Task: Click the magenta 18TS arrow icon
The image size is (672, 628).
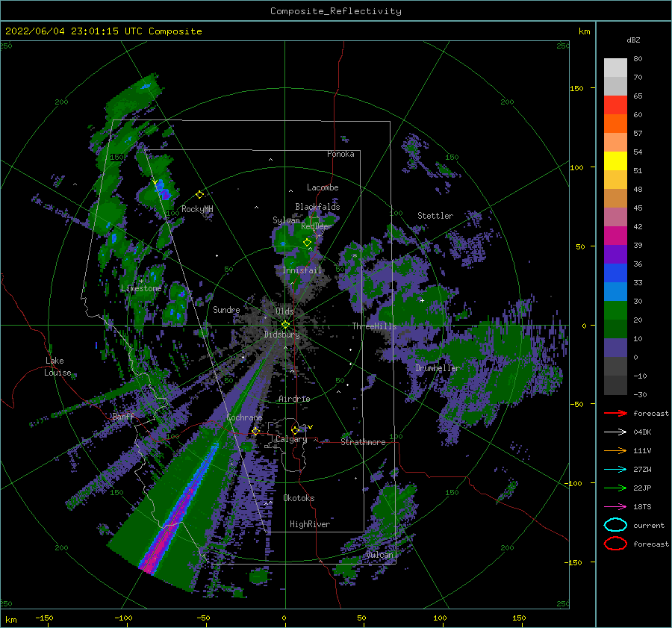Action: coord(615,507)
